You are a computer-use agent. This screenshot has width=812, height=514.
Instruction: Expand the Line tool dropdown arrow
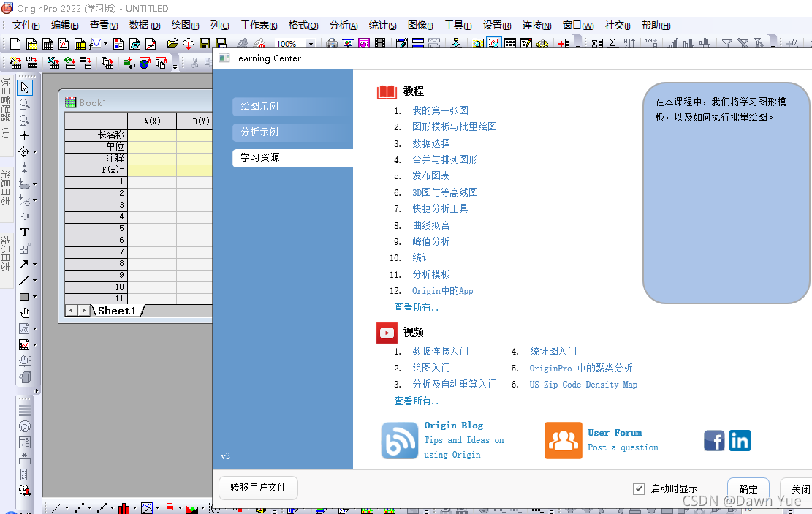[x=34, y=280]
